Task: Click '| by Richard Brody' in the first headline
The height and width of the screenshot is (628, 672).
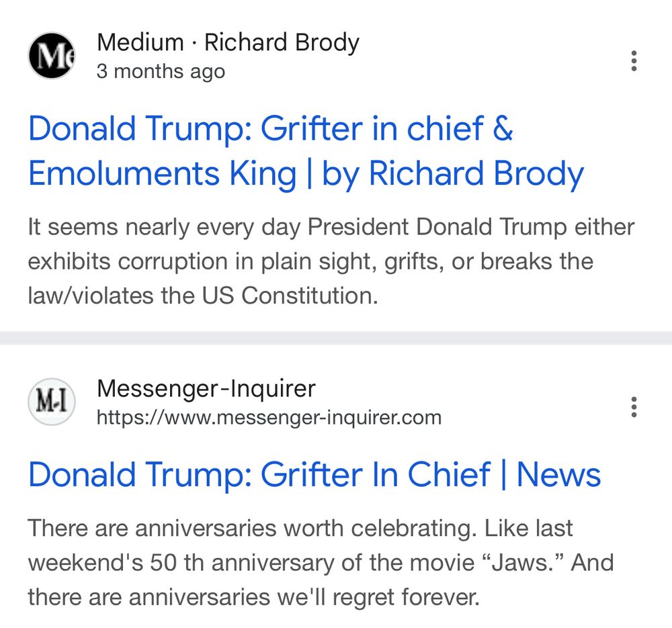Action: (446, 173)
